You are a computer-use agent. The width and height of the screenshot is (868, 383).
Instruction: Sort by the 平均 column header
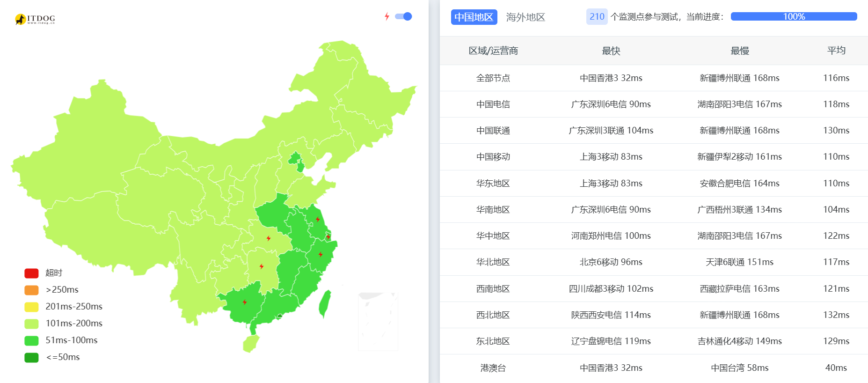836,51
